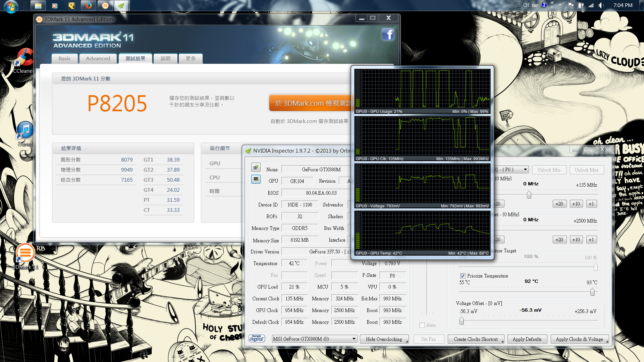Click the Voltage Offset slider handle
The height and width of the screenshot is (362, 644).
[x=462, y=321]
